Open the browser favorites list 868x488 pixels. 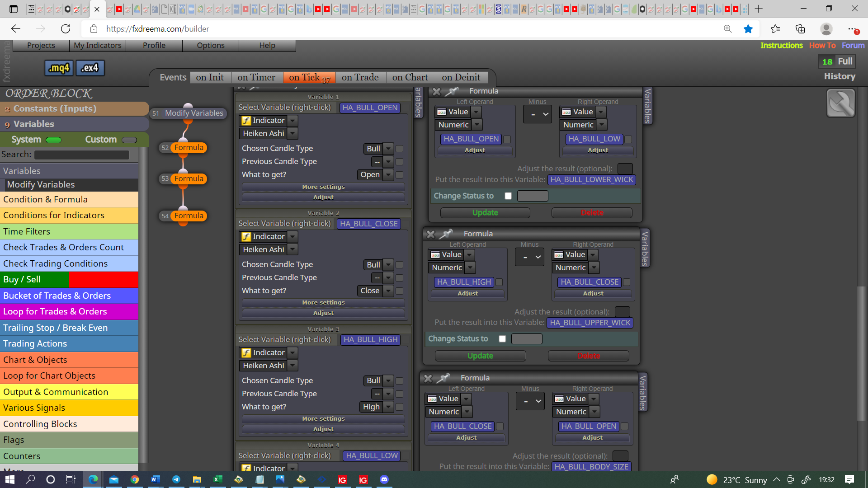775,29
